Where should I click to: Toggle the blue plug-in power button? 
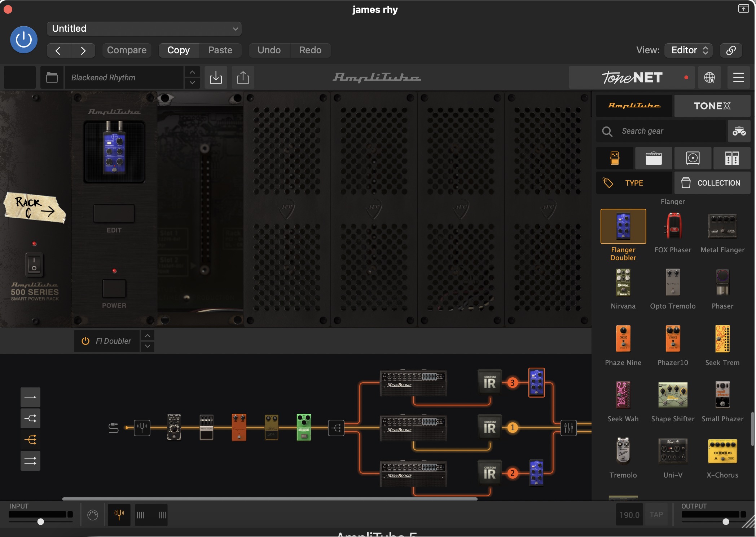pyautogui.click(x=24, y=40)
